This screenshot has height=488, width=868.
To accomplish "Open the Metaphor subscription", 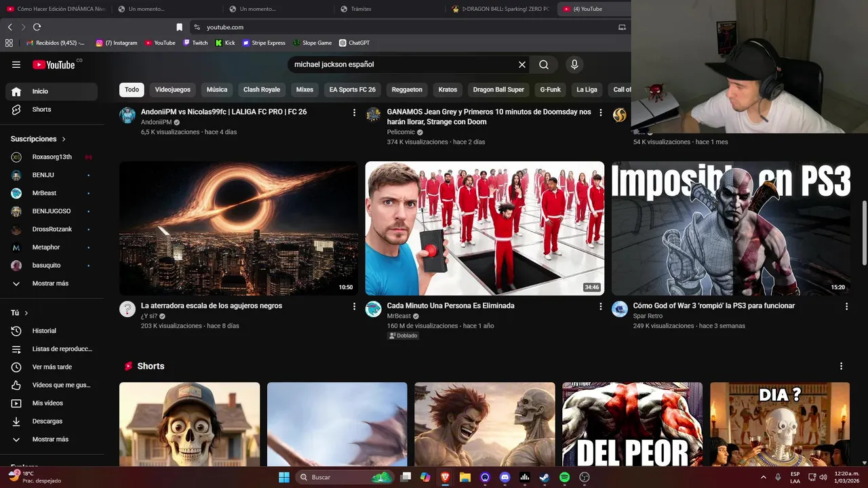I will [x=52, y=247].
